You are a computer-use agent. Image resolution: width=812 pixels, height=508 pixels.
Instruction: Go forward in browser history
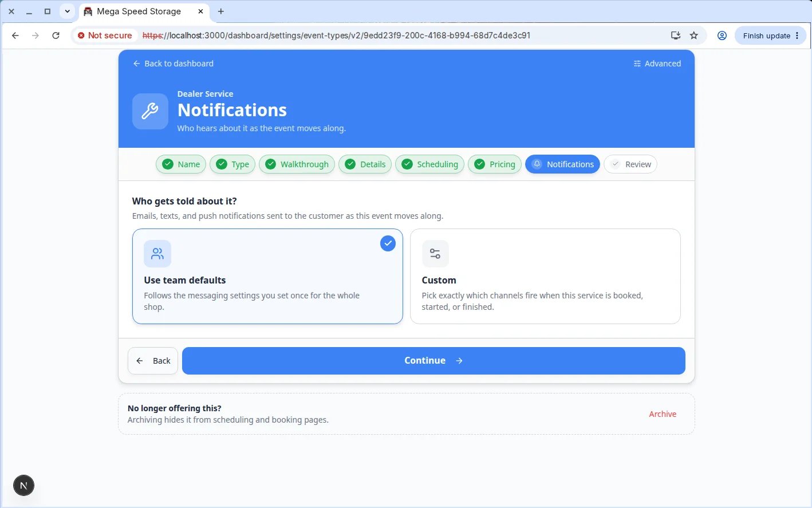point(36,36)
